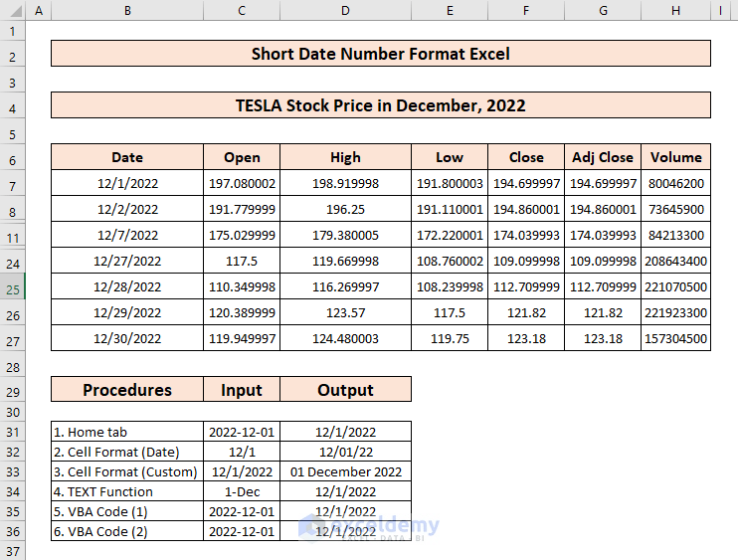Select column H header
This screenshot has width=738, height=560.
675,10
